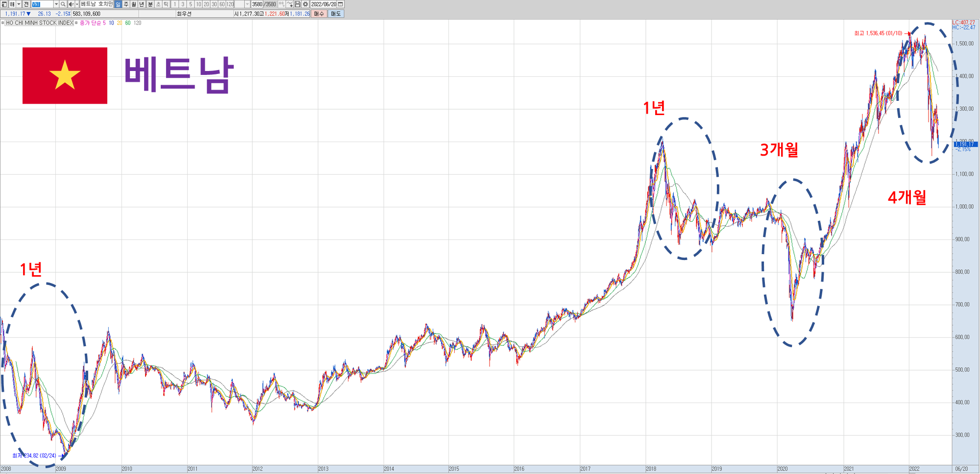The image size is (980, 474).
Task: Click the MA 20 legend number
Action: (x=120, y=23)
